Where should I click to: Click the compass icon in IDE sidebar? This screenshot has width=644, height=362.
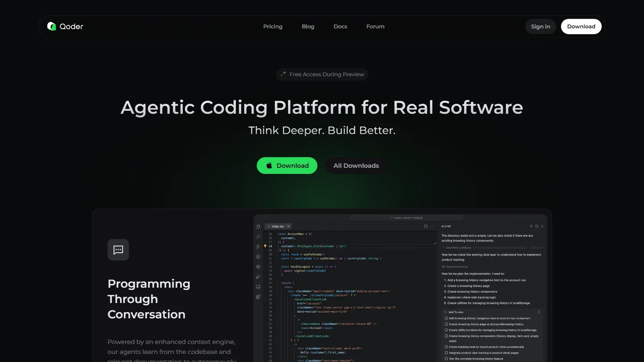258,257
